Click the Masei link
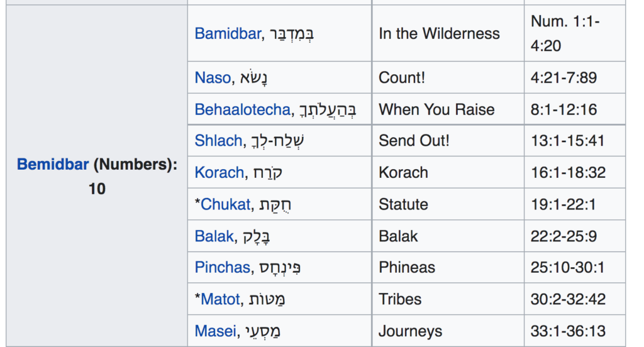The width and height of the screenshot is (644, 347). (214, 331)
